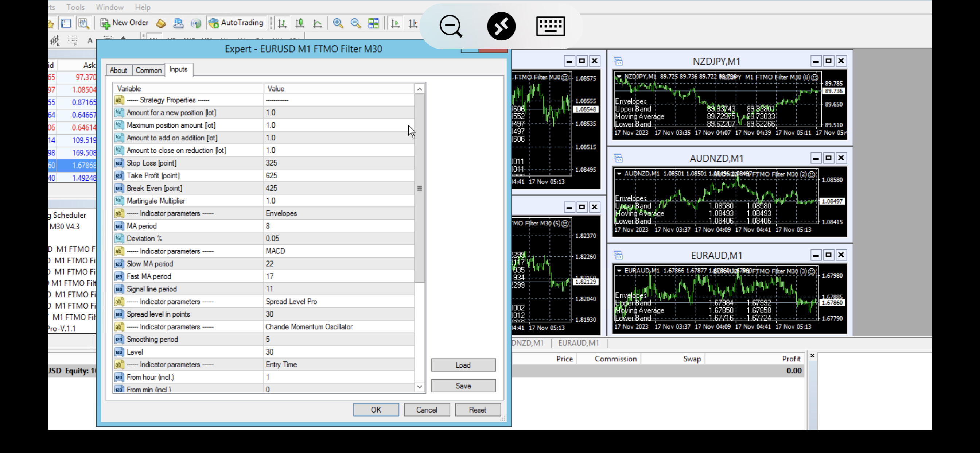980x453 pixels.
Task: Click the AUDNZD,M1 chart window icon
Action: (618, 158)
